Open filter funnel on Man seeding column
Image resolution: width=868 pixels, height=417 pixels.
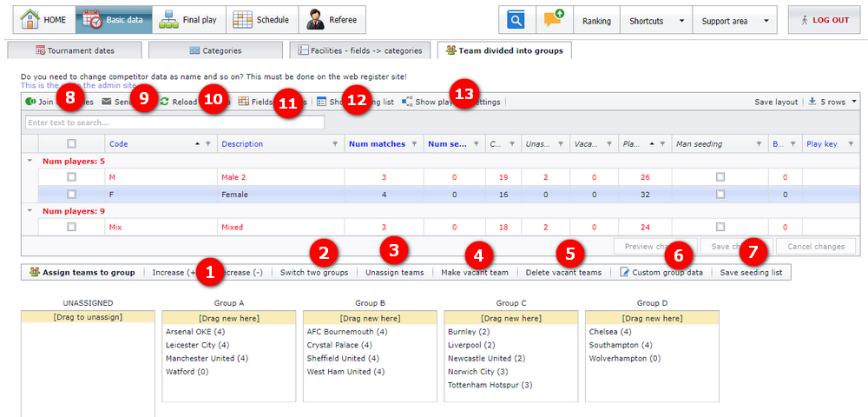point(759,144)
